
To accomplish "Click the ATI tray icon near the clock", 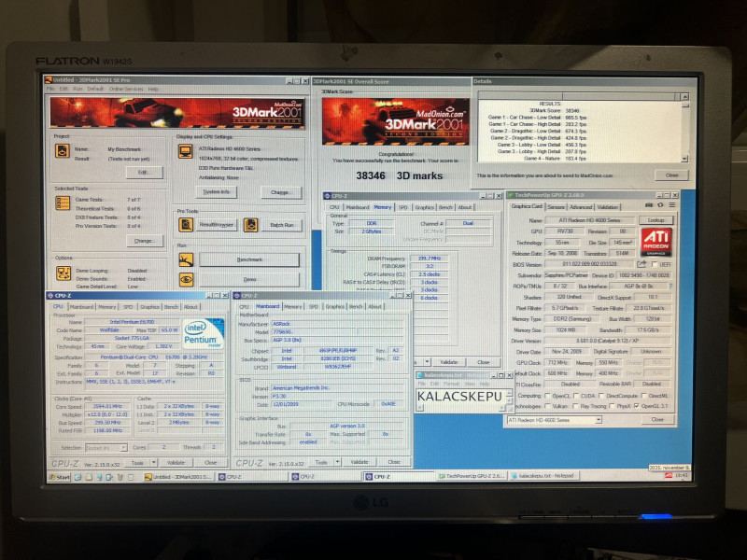I will 669,475.
